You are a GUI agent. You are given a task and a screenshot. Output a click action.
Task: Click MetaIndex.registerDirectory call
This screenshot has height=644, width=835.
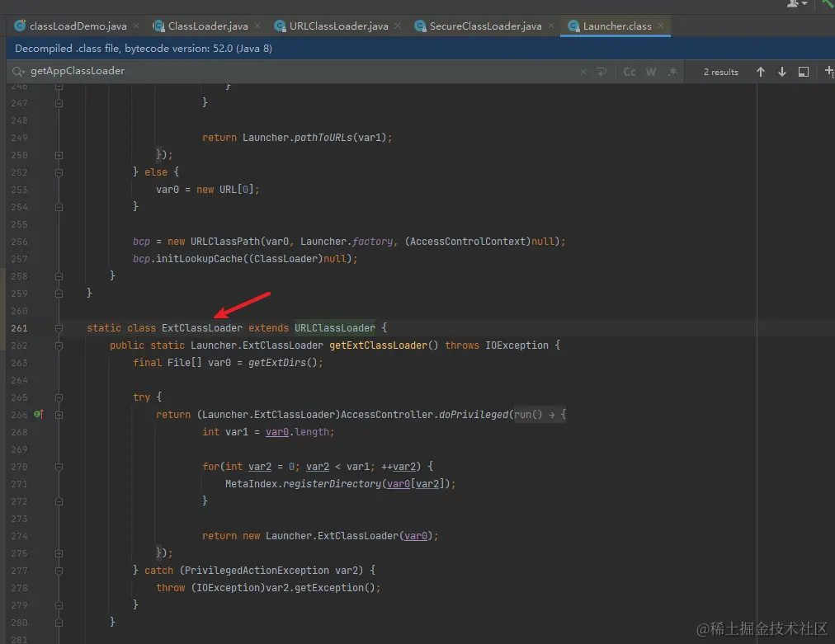click(x=303, y=484)
